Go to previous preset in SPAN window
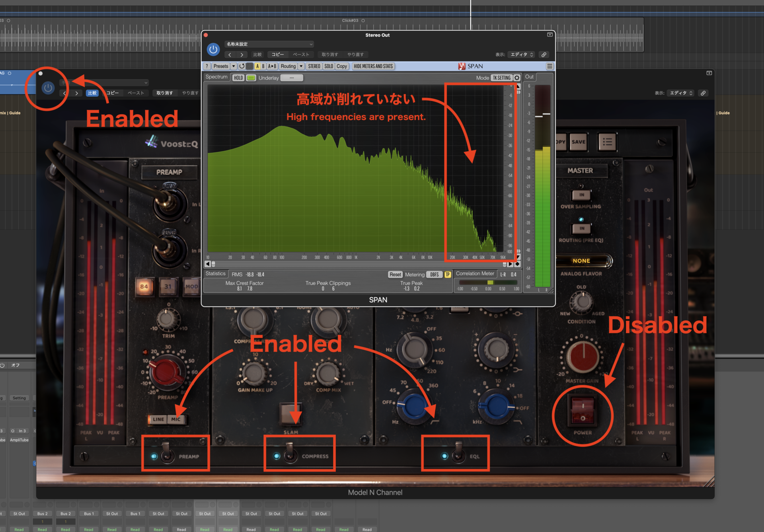The image size is (764, 532). pos(230,55)
